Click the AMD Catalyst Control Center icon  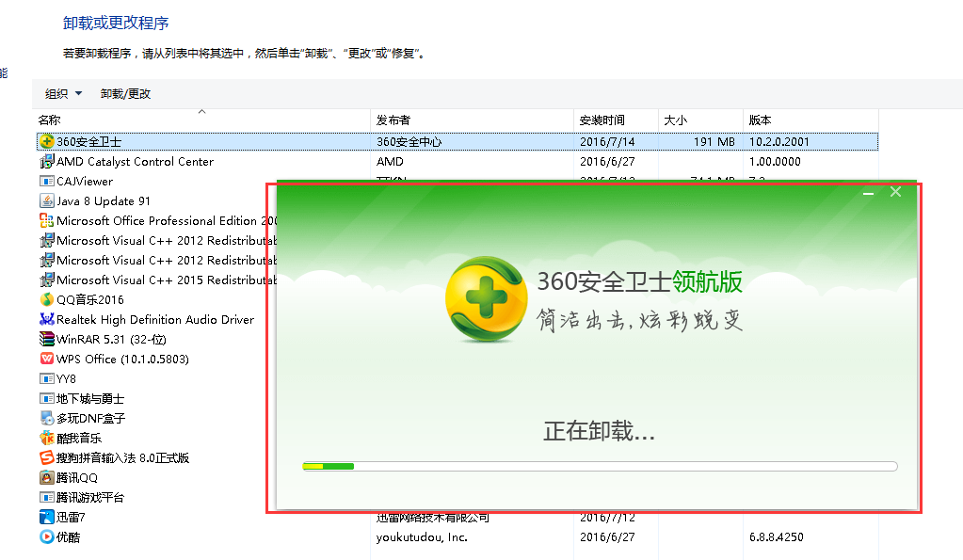47,162
